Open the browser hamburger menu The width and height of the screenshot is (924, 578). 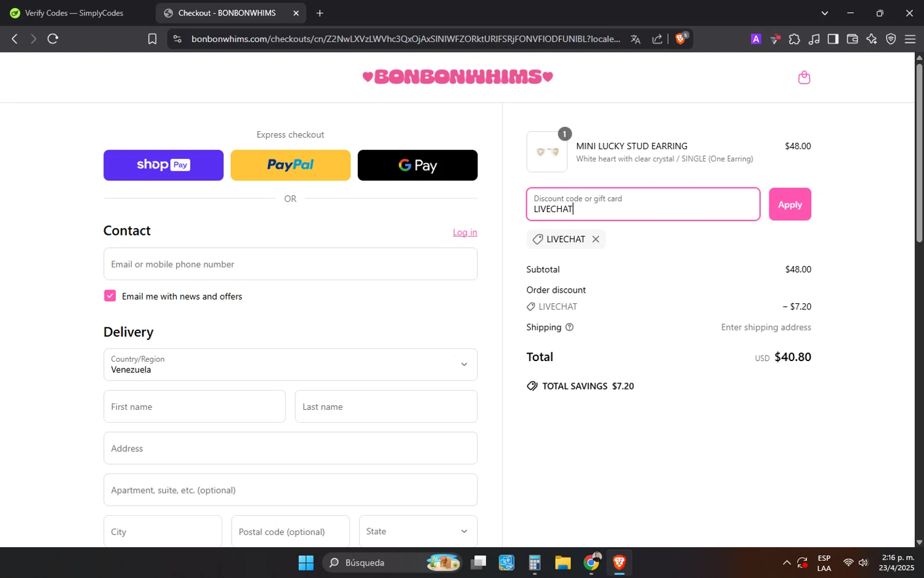click(910, 39)
